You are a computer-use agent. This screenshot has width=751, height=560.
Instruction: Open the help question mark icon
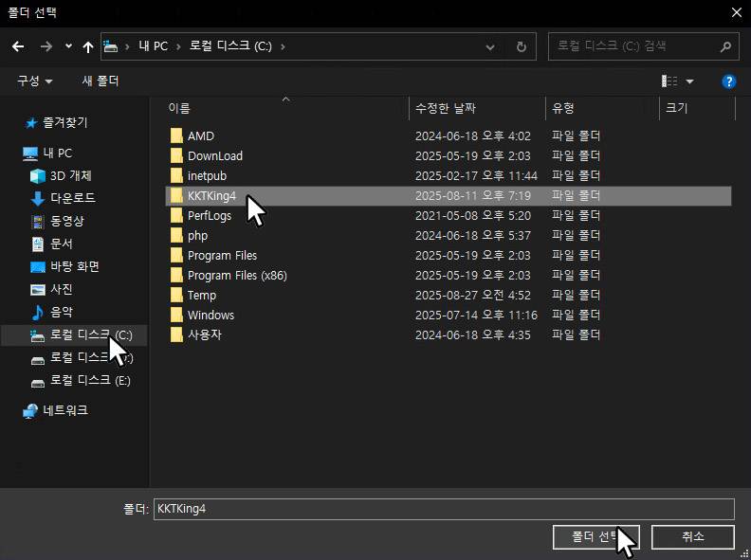728,81
